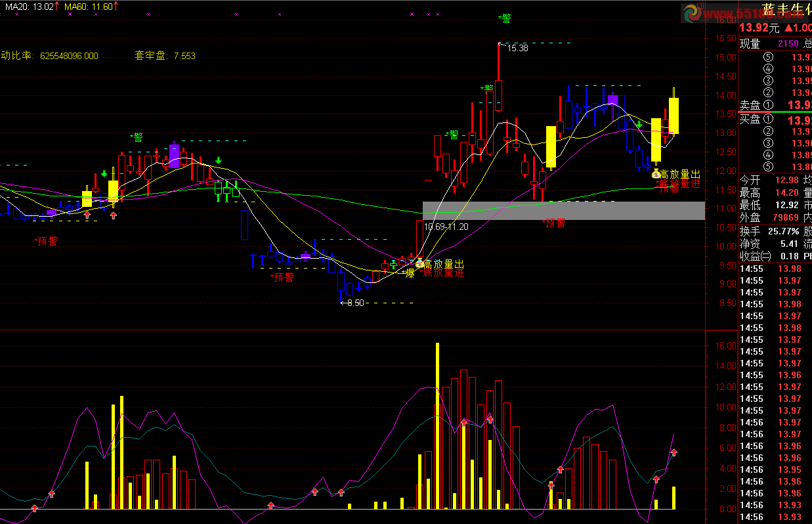Click the 今开 12.98 field
This screenshot has height=524, width=812.
pyautogui.click(x=769, y=180)
